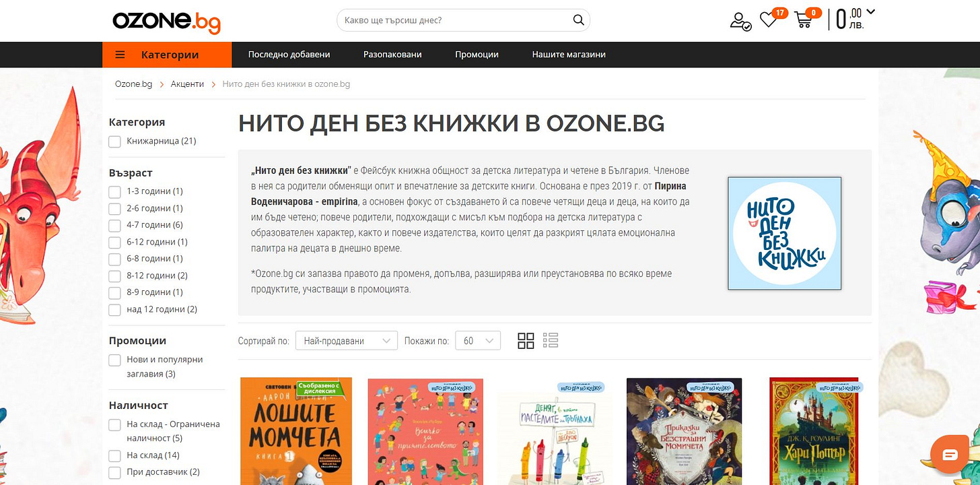Screen dimensions: 980x485
Task: Click the Промоции filter heading in sidebar
Action: [137, 341]
